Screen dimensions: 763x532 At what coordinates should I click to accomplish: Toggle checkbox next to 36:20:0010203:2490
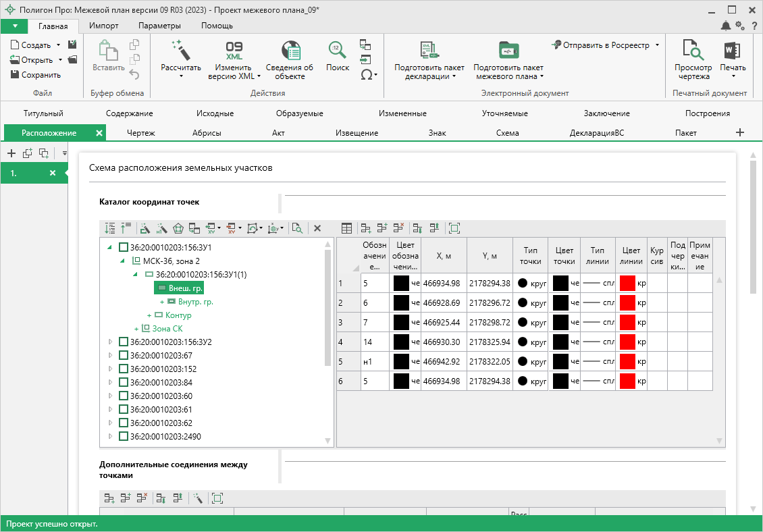point(123,436)
